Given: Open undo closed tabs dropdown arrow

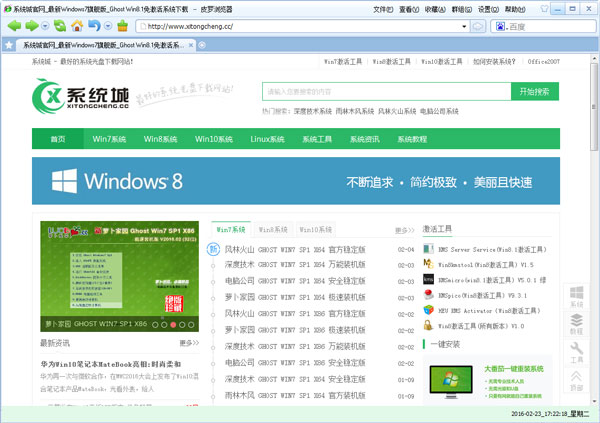Looking at the screenshot, I should tap(108, 26).
